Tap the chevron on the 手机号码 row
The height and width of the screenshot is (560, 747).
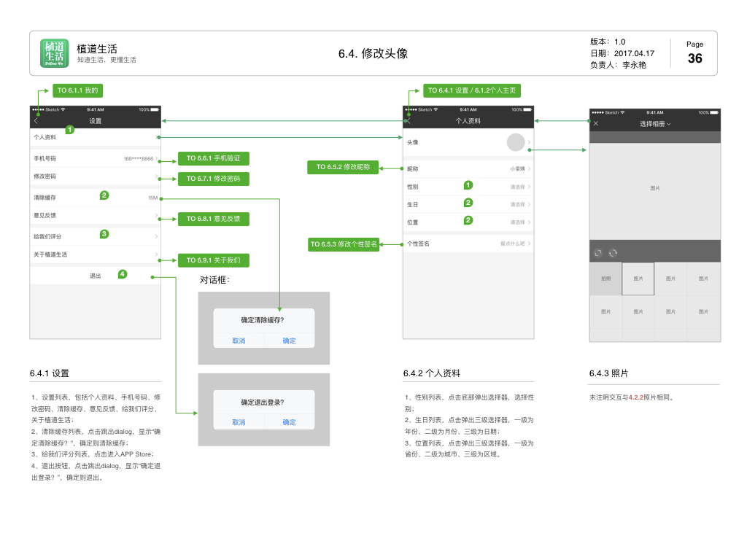[156, 158]
